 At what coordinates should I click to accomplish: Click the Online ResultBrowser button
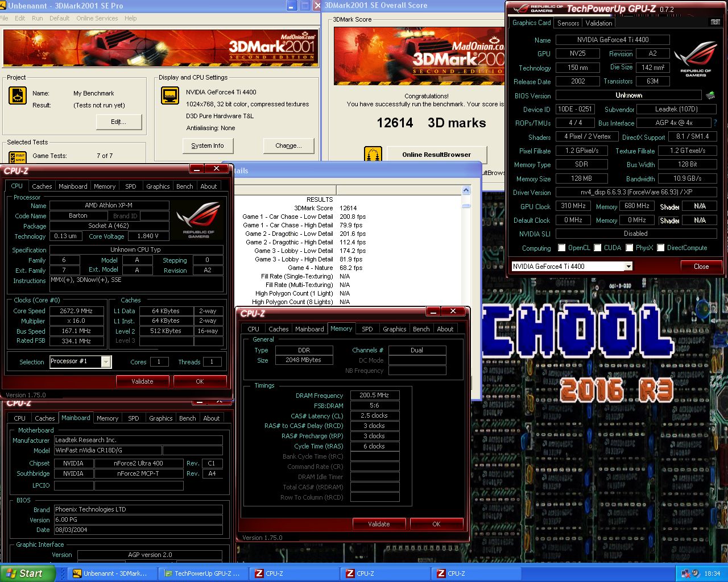click(437, 154)
